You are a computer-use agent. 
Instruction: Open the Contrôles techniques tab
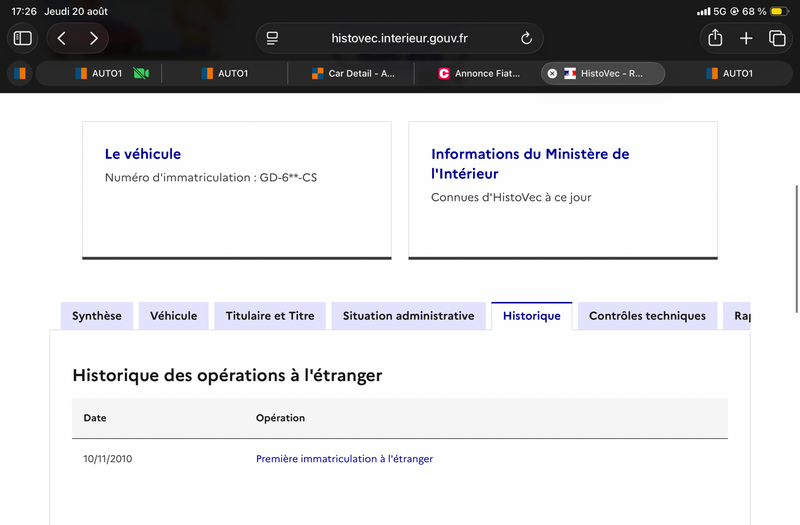[x=647, y=316]
